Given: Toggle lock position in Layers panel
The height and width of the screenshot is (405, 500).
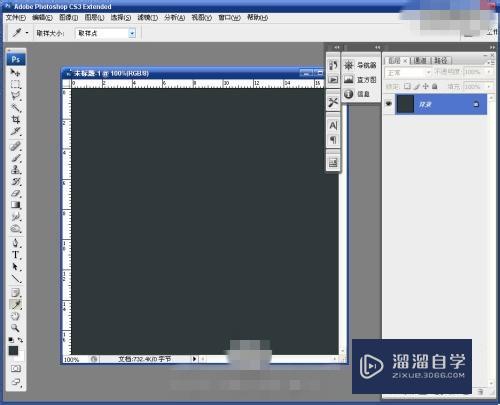Looking at the screenshot, I should (x=426, y=86).
